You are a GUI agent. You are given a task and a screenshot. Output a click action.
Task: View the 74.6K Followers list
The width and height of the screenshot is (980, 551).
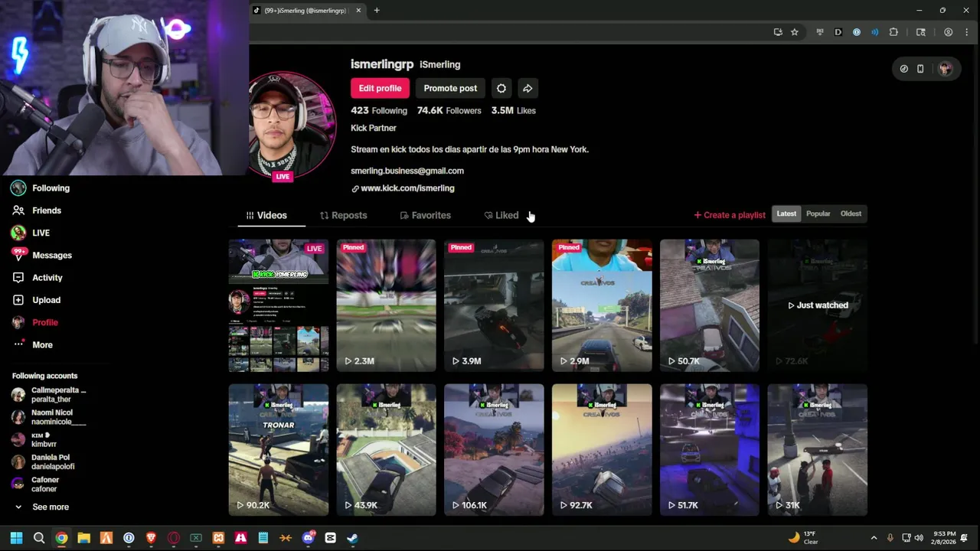[449, 111]
